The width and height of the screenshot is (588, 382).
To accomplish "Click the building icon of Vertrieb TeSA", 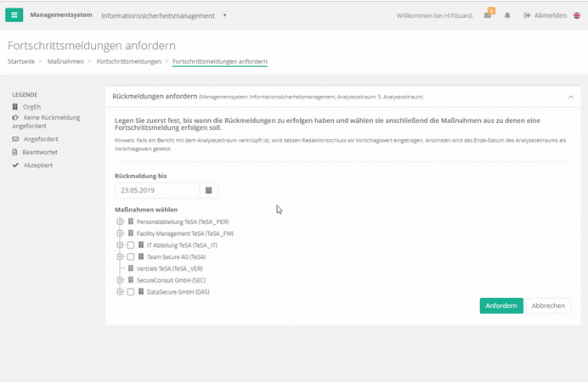I will pyautogui.click(x=131, y=268).
